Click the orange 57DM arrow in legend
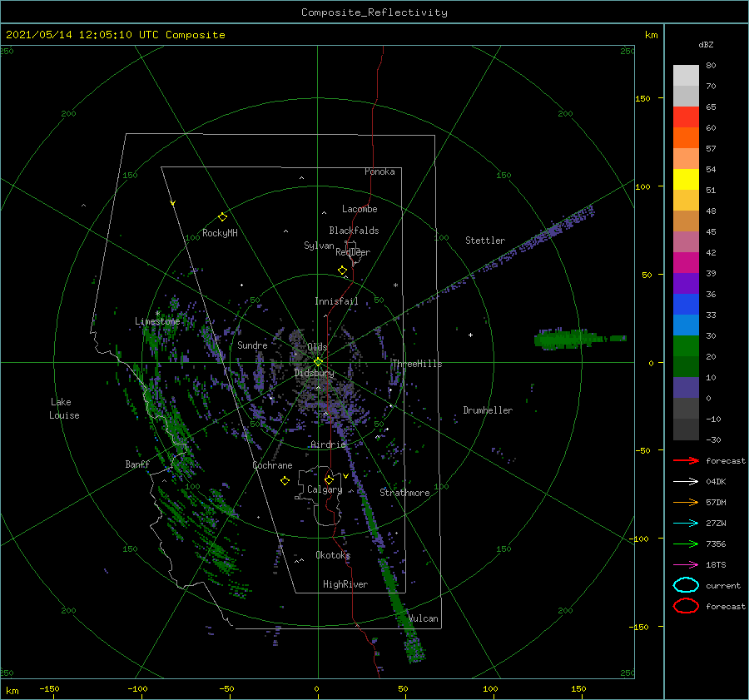The width and height of the screenshot is (749, 700). coord(686,502)
